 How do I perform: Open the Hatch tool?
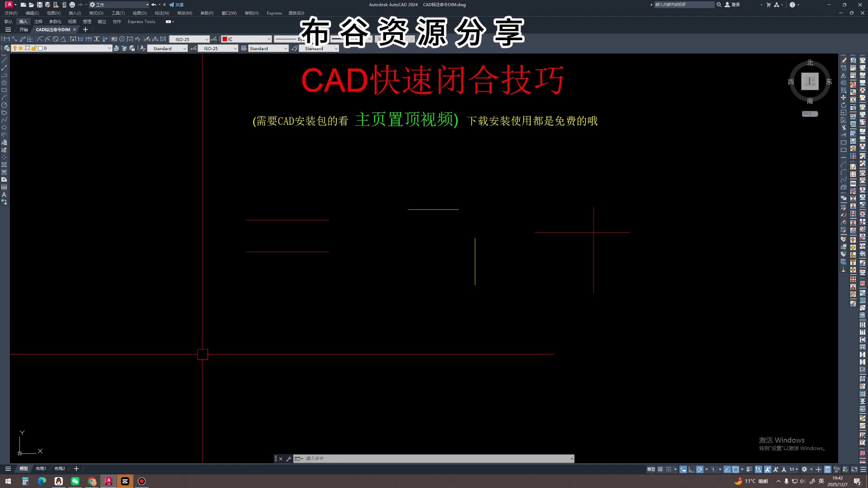pos(5,165)
